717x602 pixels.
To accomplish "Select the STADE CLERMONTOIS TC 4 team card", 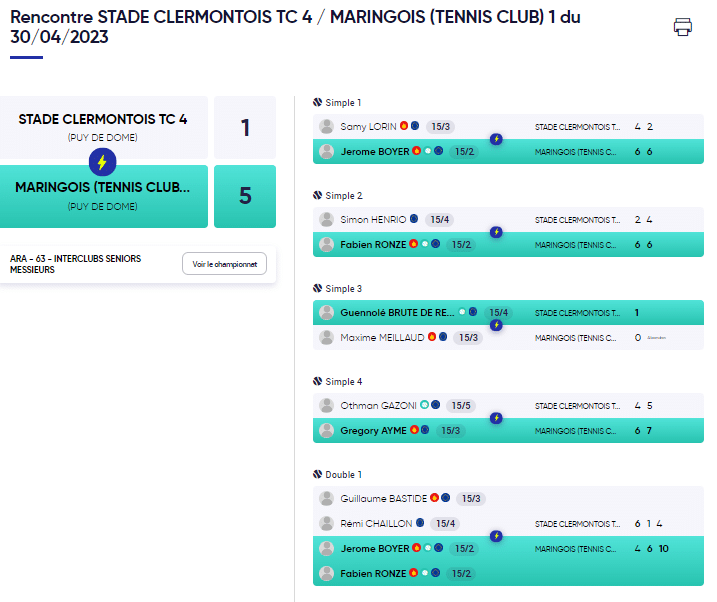I will pyautogui.click(x=103, y=128).
